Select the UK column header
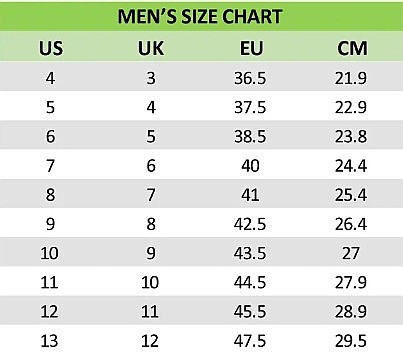This screenshot has width=403, height=360. (151, 48)
